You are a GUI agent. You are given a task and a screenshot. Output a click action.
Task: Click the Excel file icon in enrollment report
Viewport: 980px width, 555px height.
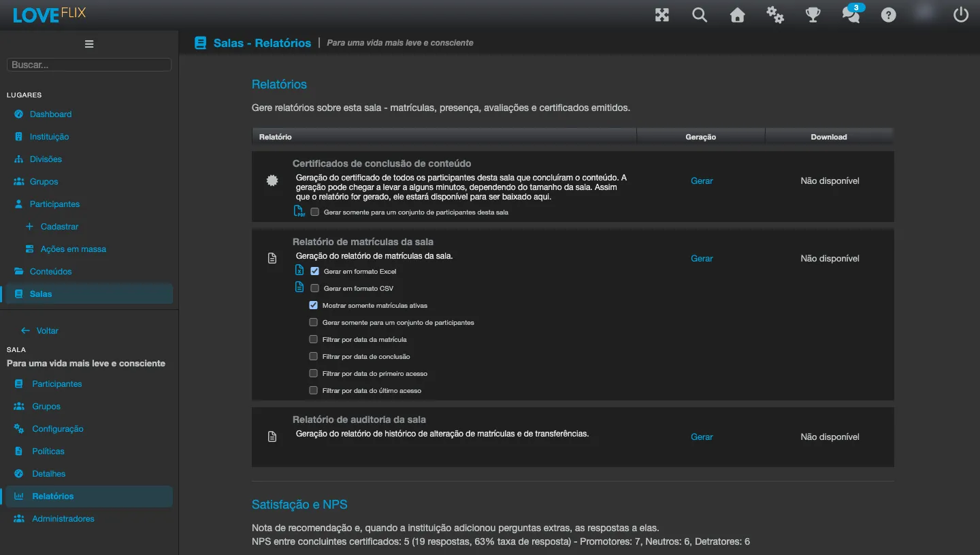pyautogui.click(x=299, y=270)
